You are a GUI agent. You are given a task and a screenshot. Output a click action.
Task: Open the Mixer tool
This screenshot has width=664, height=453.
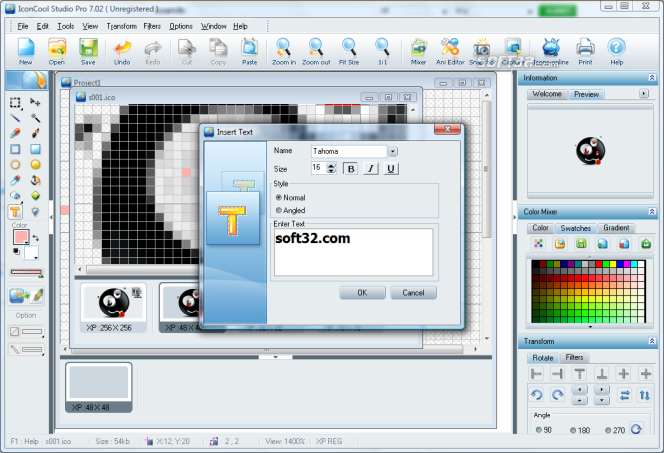click(x=418, y=51)
